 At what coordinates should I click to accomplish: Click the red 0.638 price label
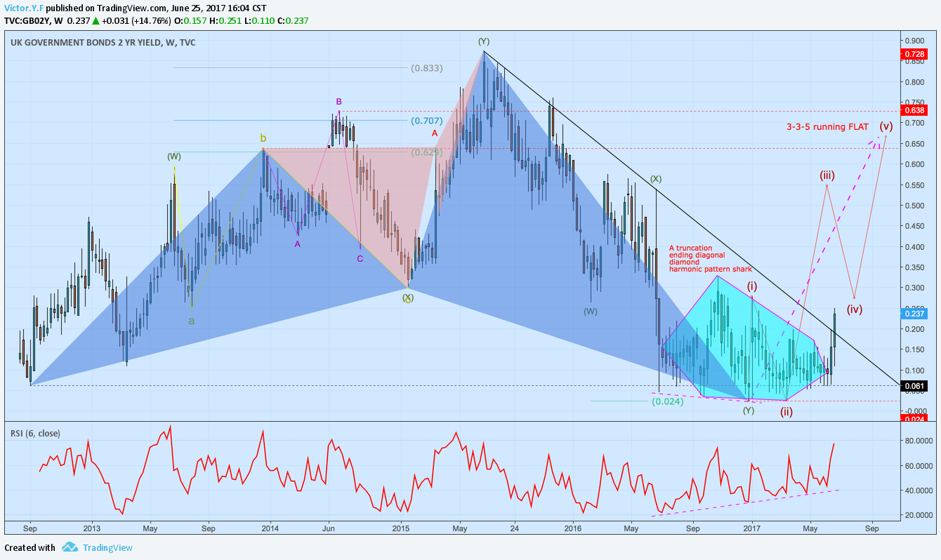tap(914, 110)
